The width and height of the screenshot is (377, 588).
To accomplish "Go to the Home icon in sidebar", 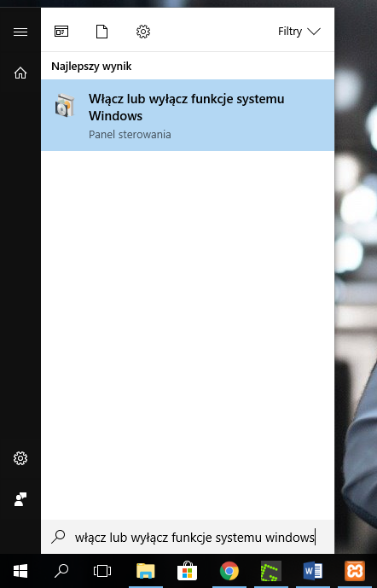I will (20, 73).
